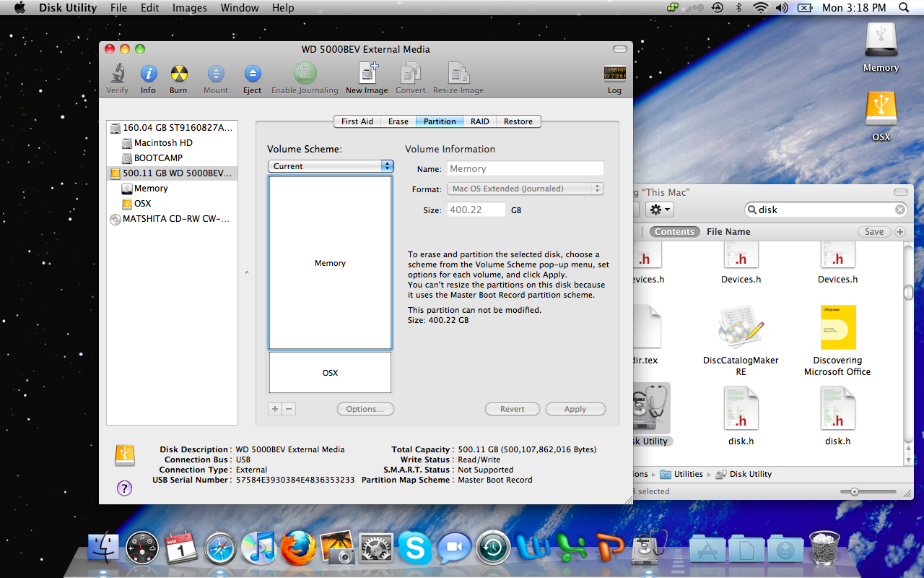
Task: Open the File menu in the menu bar
Action: (x=118, y=8)
